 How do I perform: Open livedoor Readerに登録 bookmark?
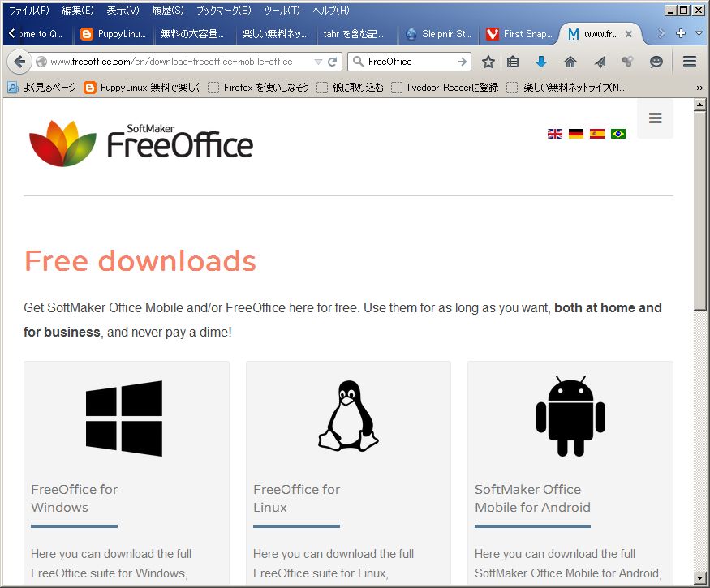pos(445,88)
